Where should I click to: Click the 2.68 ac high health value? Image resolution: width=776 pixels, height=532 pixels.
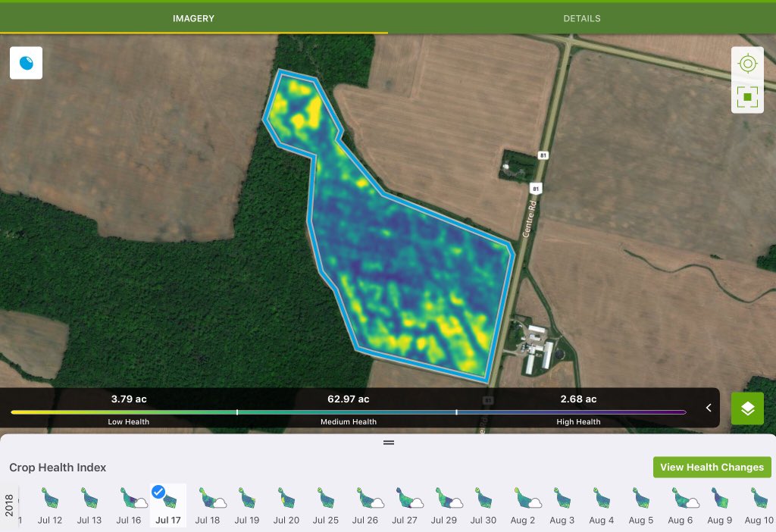[578, 399]
